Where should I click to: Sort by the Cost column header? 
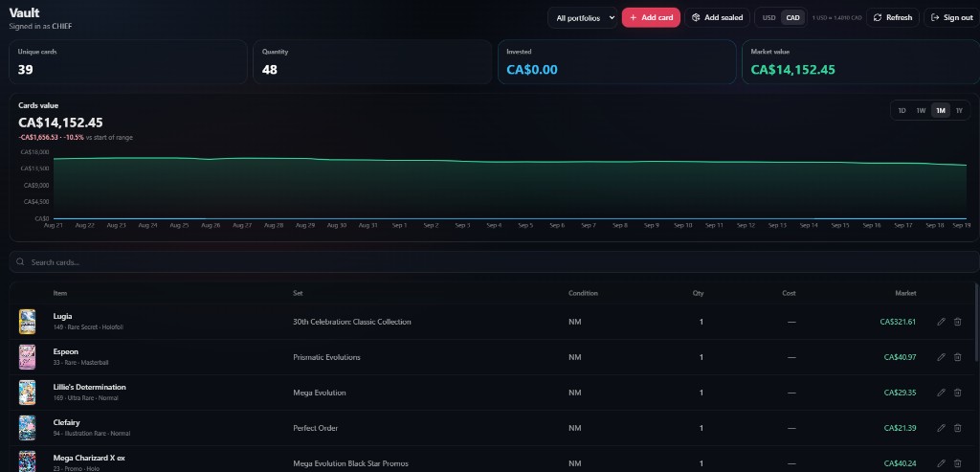click(789, 293)
